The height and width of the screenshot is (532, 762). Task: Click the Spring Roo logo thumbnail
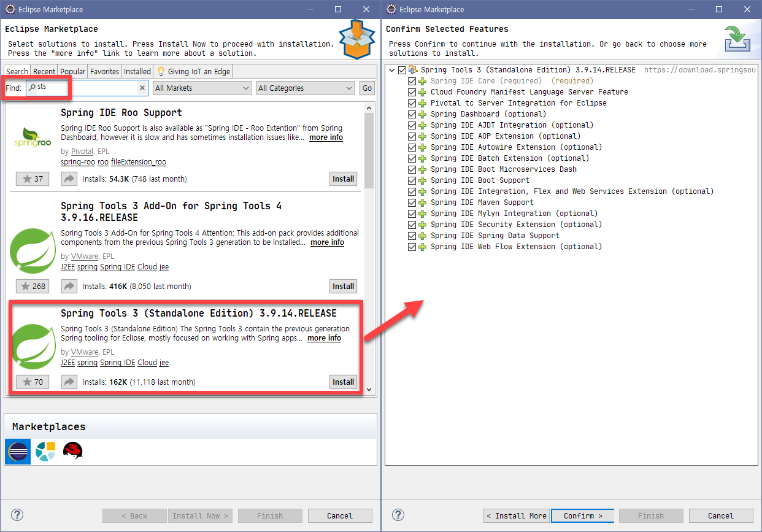point(33,138)
